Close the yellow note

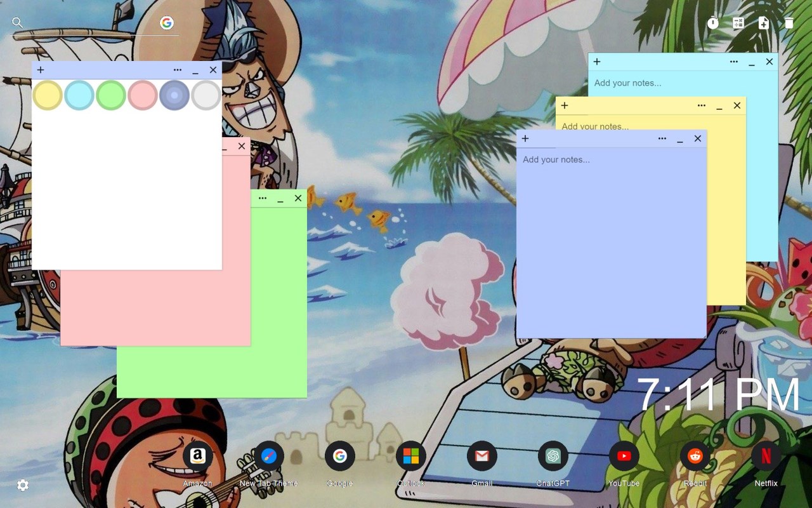[737, 105]
